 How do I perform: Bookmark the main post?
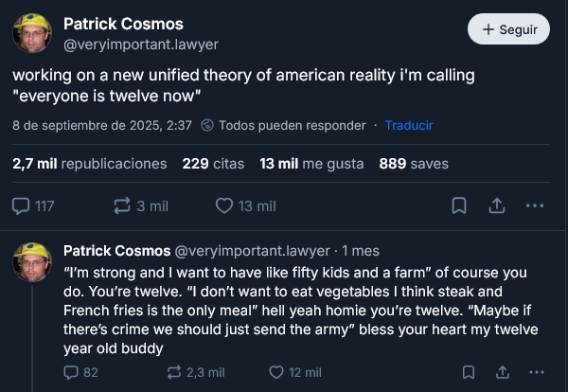coord(458,205)
